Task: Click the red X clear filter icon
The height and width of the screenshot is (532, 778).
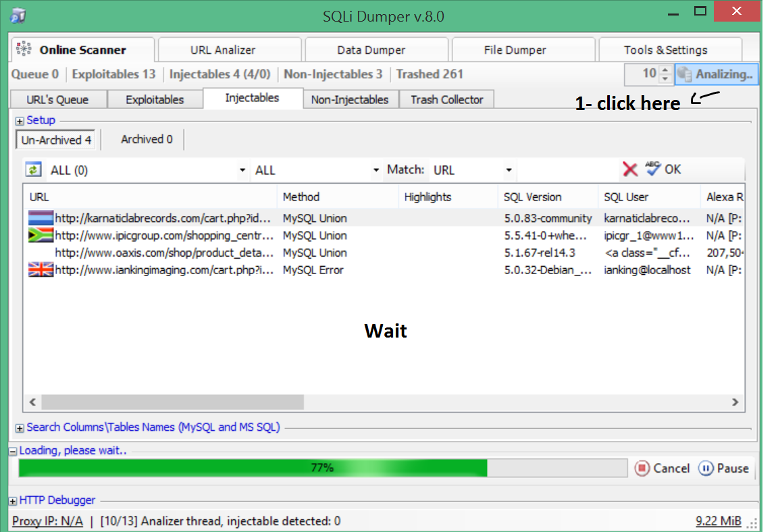Action: click(x=630, y=169)
